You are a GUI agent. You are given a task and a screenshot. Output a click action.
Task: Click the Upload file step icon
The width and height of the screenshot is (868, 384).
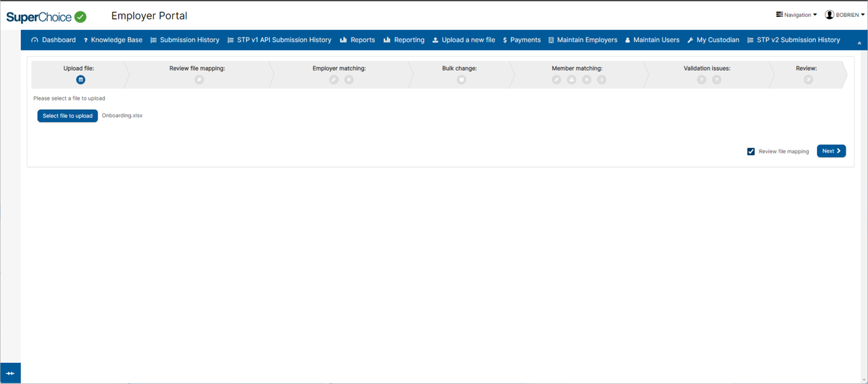[x=81, y=79]
